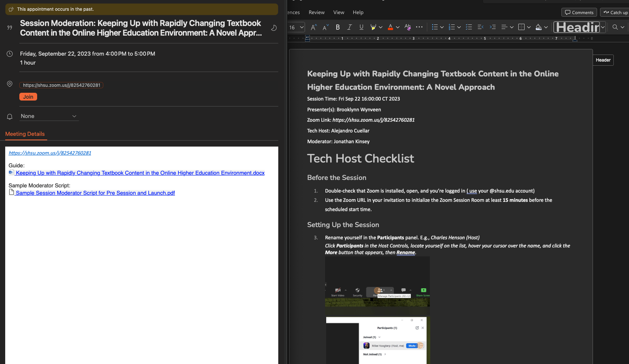This screenshot has width=629, height=364.
Task: Toggle italic formatting
Action: coord(349,27)
